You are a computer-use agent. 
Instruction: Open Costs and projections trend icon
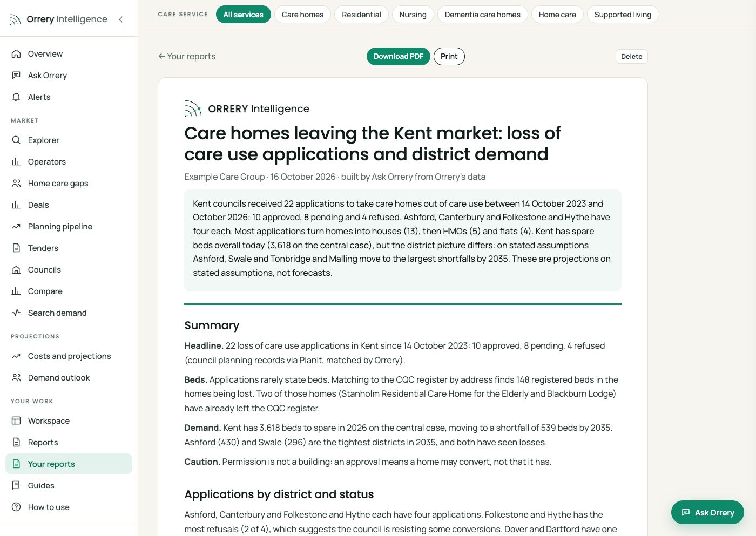[x=16, y=356]
